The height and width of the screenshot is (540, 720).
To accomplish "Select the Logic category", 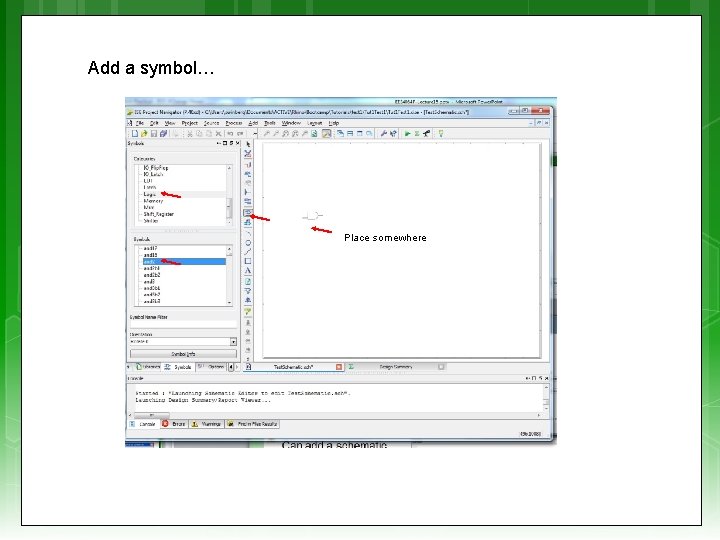I will click(150, 194).
